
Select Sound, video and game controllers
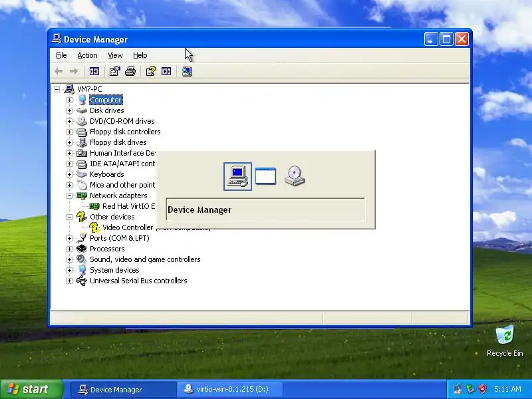pyautogui.click(x=145, y=259)
